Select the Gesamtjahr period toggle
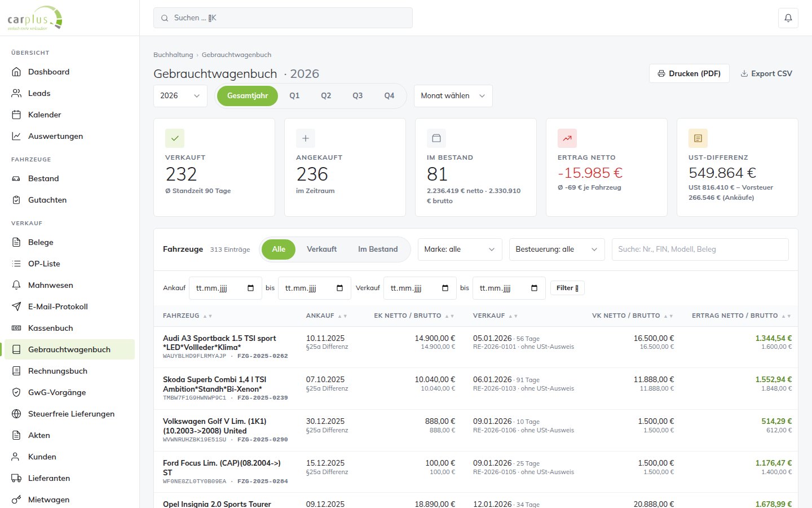This screenshot has height=508, width=812. pyautogui.click(x=248, y=96)
